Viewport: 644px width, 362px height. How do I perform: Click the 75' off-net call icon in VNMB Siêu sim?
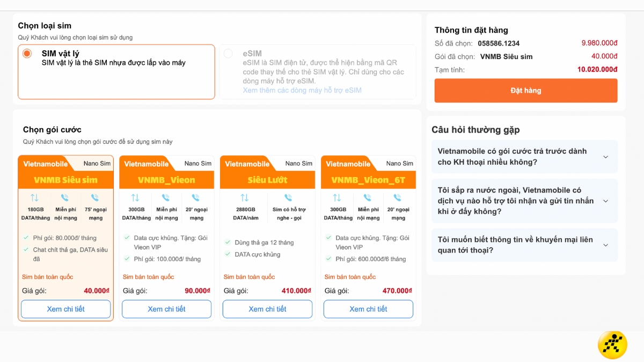click(x=95, y=197)
